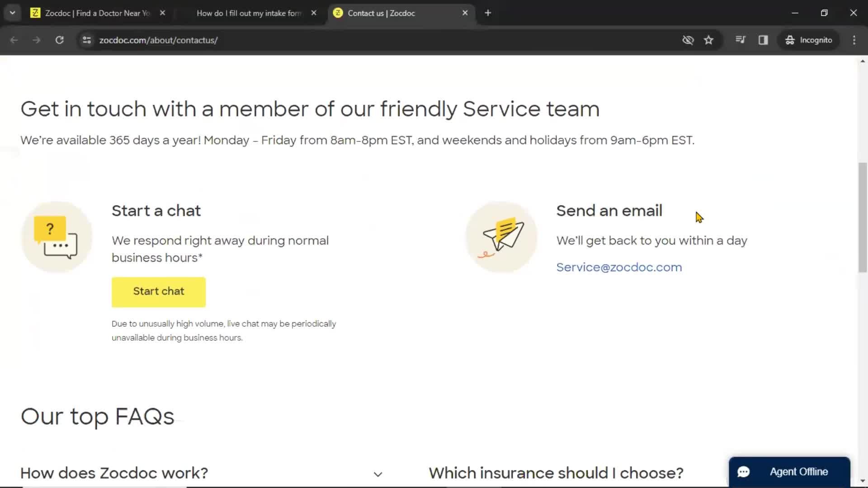Open new tab using plus button

[x=488, y=13]
